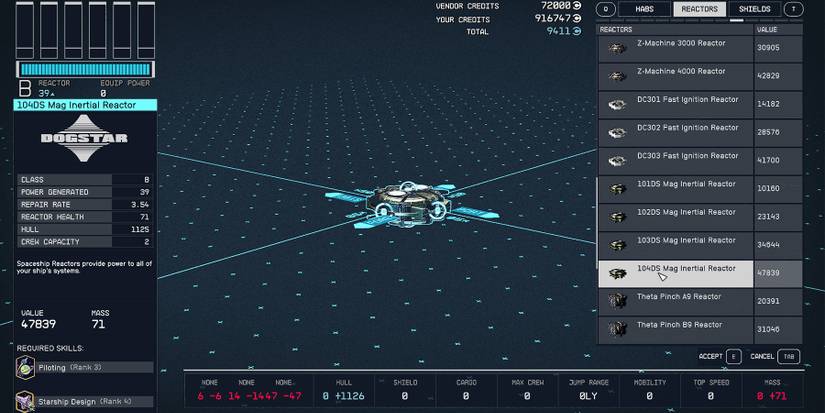This screenshot has height=413, width=825.
Task: Click the Mass +71 stat in bottom bar
Action: (x=772, y=390)
